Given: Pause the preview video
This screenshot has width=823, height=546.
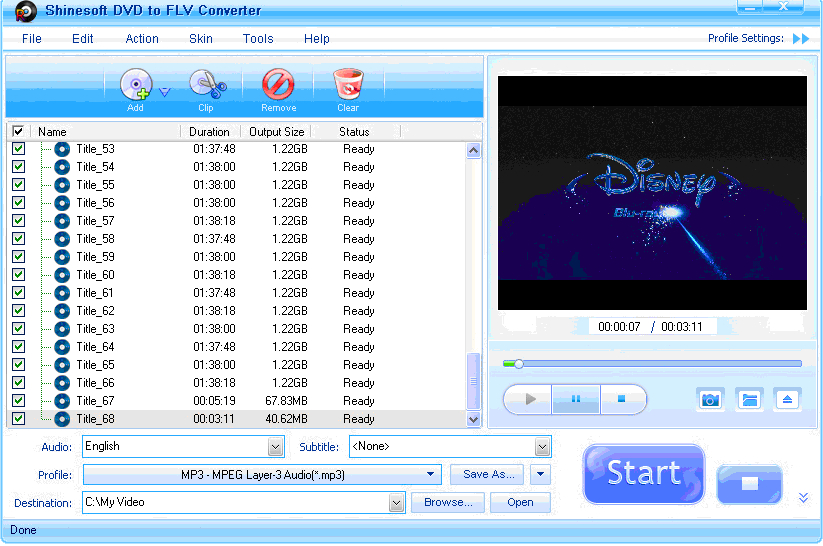Looking at the screenshot, I should tap(576, 400).
